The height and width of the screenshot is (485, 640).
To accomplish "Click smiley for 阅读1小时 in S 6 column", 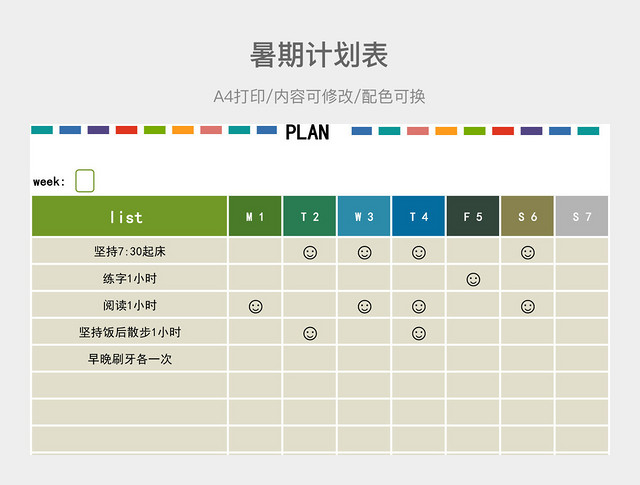I will 528,306.
